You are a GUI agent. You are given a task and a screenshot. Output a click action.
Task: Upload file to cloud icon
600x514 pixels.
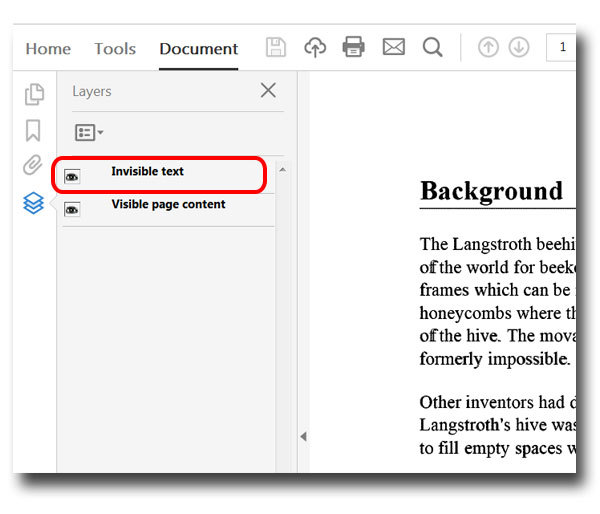[315, 47]
